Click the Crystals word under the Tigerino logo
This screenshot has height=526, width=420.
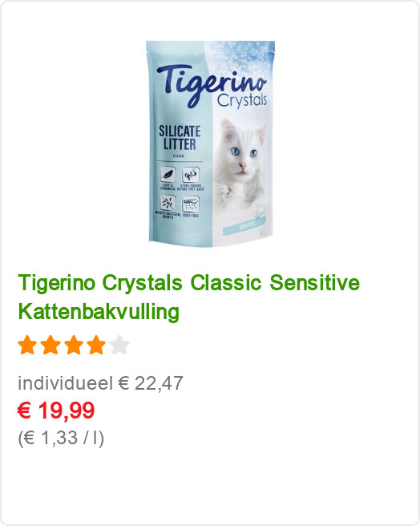tap(242, 100)
